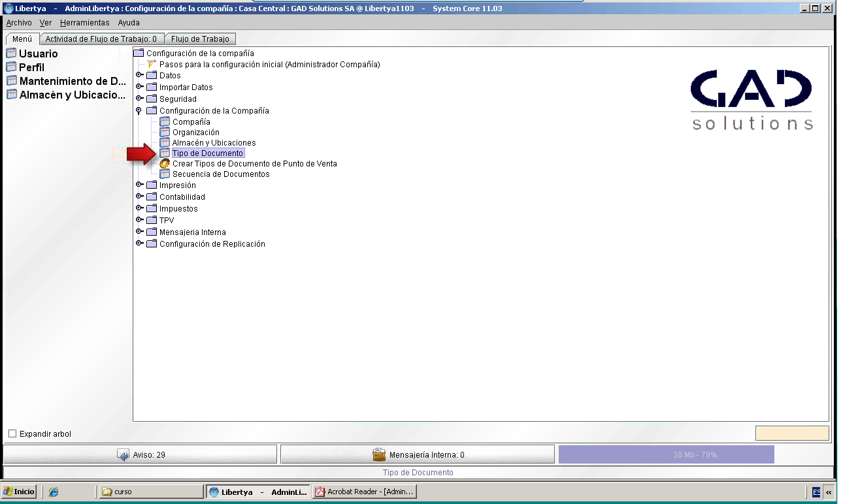Select Crear Tipos de Documento de Punto de Venta
The image size is (843, 504).
coord(255,163)
